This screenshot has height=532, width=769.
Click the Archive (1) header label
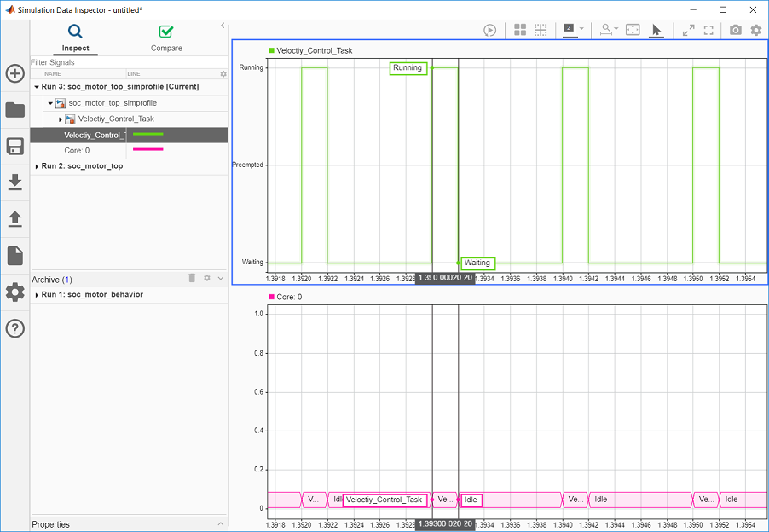[x=52, y=280]
